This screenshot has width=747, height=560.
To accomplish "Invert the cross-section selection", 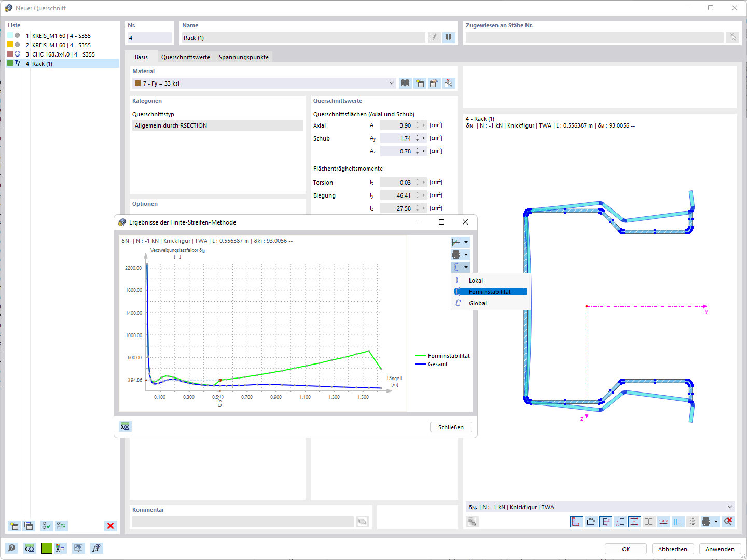I will click(x=61, y=526).
